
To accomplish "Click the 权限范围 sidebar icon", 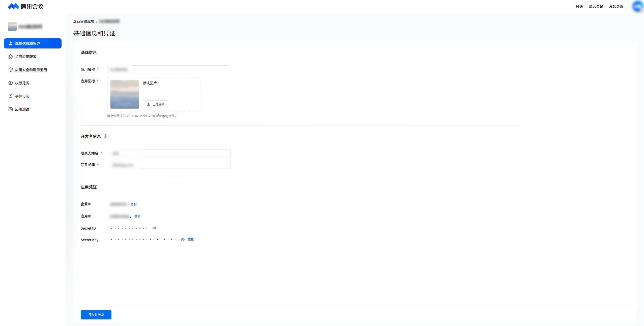I will [x=11, y=83].
